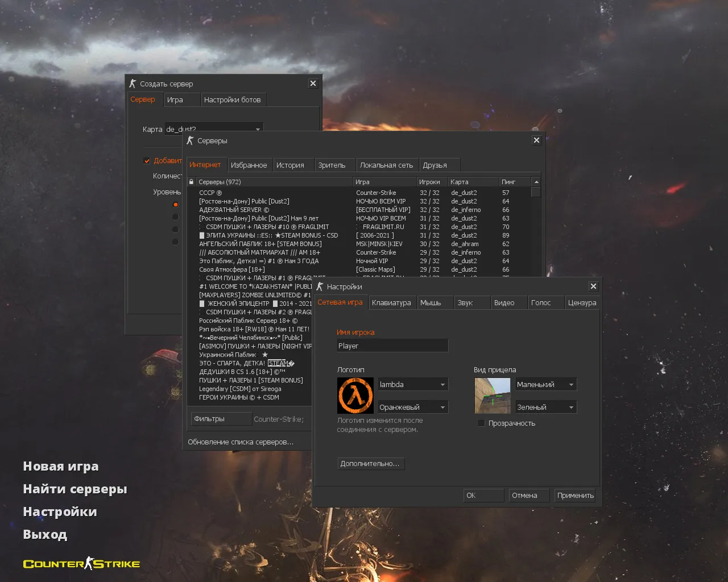728x582 pixels.
Task: Click the Player name input field
Action: [x=392, y=345]
